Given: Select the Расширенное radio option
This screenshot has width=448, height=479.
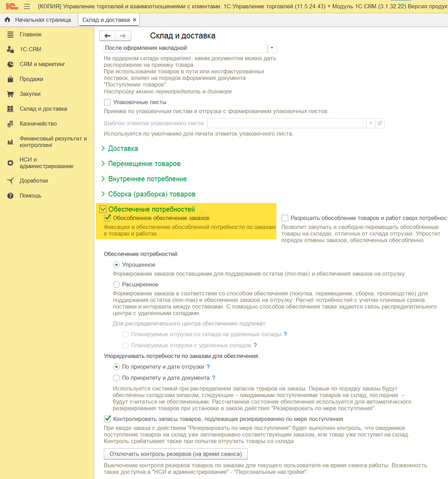Looking at the screenshot, I should click(x=117, y=284).
